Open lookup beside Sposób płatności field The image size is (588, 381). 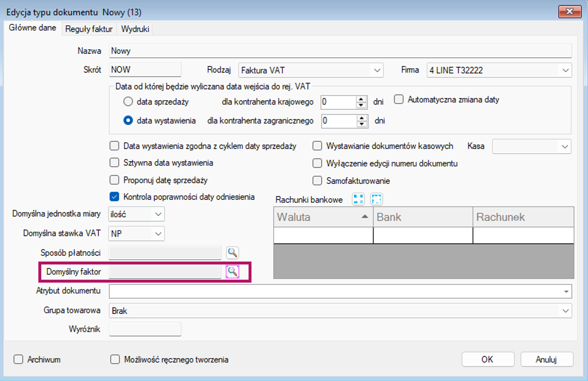(x=232, y=253)
